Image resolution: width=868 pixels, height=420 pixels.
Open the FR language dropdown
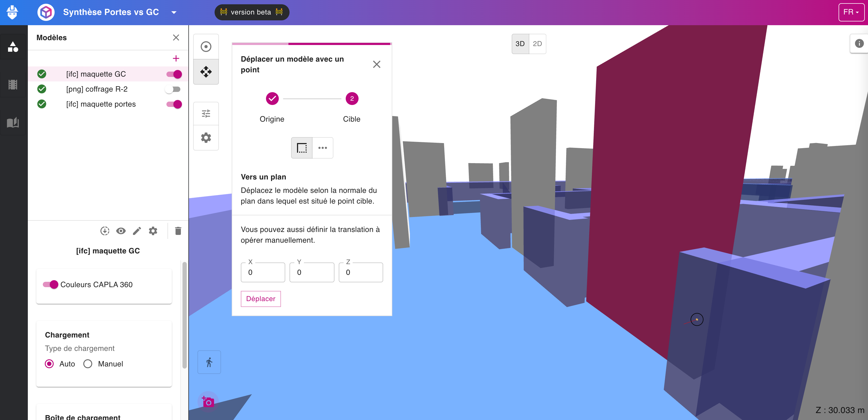[851, 12]
